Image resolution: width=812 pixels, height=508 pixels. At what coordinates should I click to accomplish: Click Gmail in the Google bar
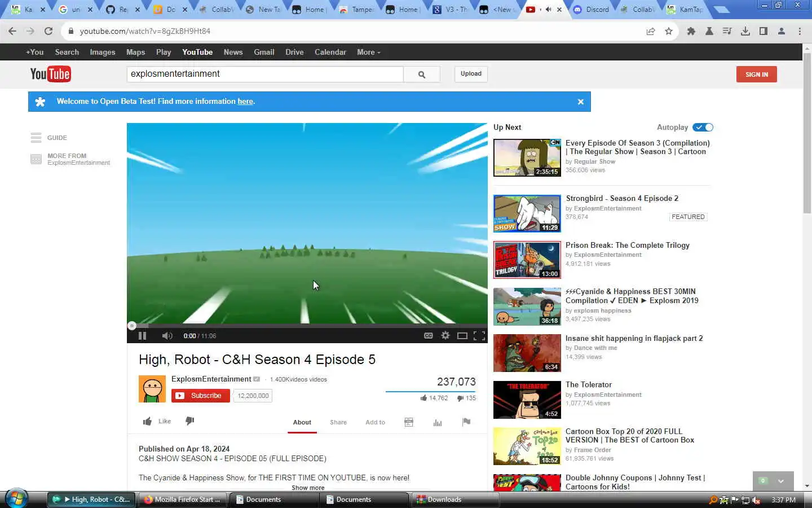pos(264,52)
